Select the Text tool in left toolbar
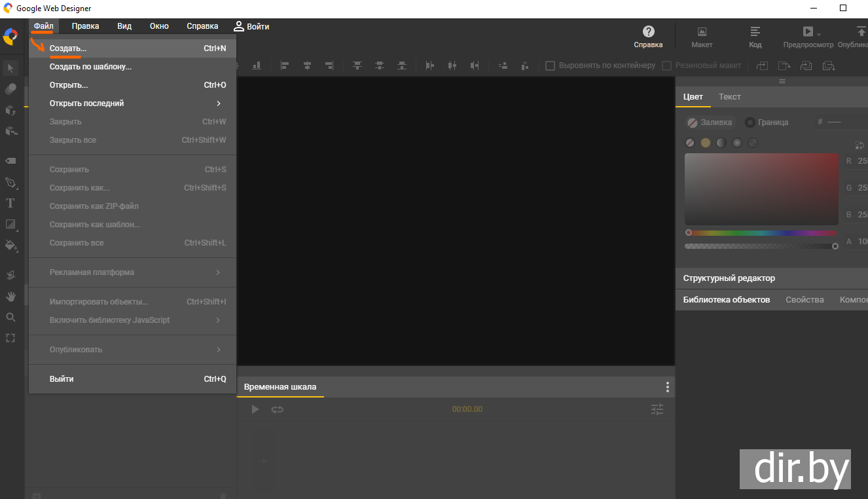 tap(10, 203)
